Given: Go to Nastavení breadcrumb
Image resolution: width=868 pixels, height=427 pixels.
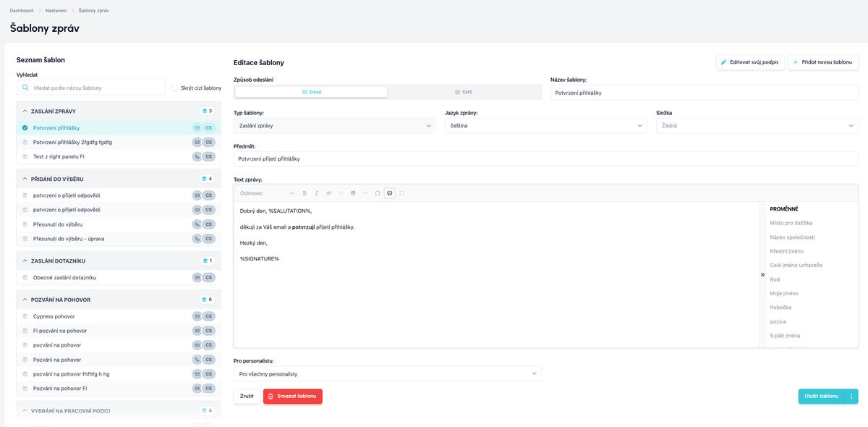Looking at the screenshot, I should click(x=56, y=11).
